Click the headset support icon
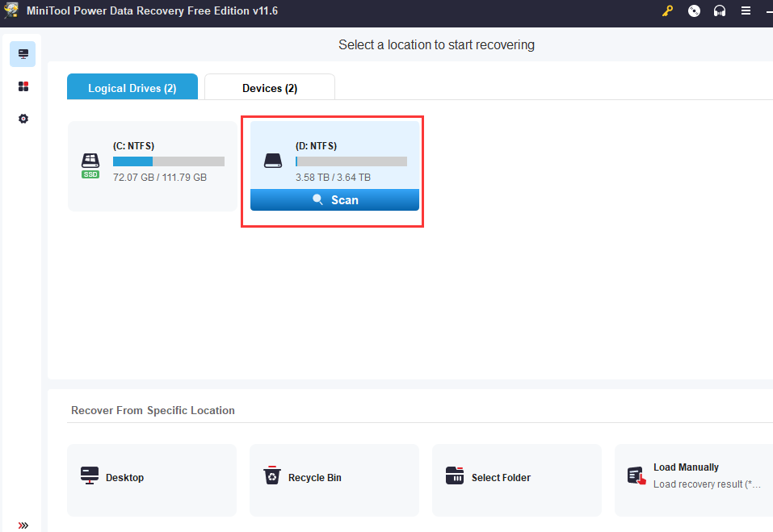Image resolution: width=773 pixels, height=532 pixels. click(x=720, y=10)
